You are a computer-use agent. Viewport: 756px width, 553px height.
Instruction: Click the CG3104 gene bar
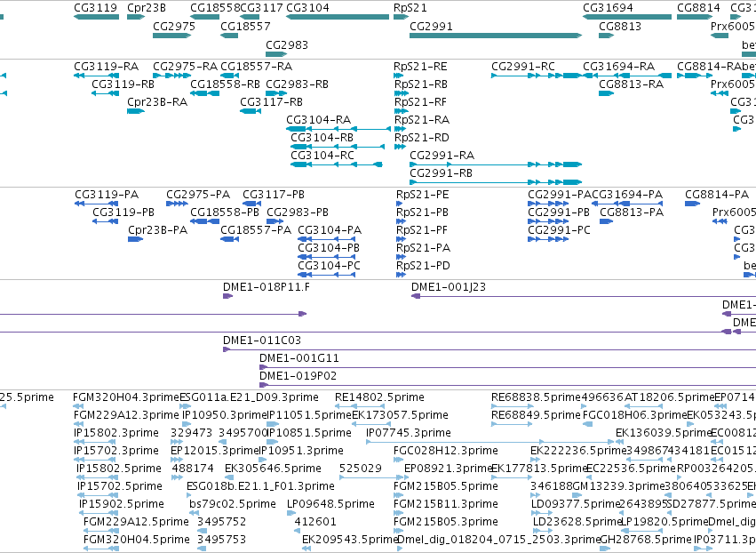[338, 17]
